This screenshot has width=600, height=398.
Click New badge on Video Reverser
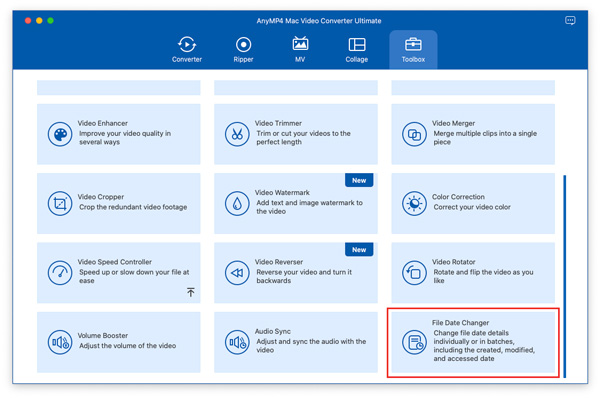[359, 250]
